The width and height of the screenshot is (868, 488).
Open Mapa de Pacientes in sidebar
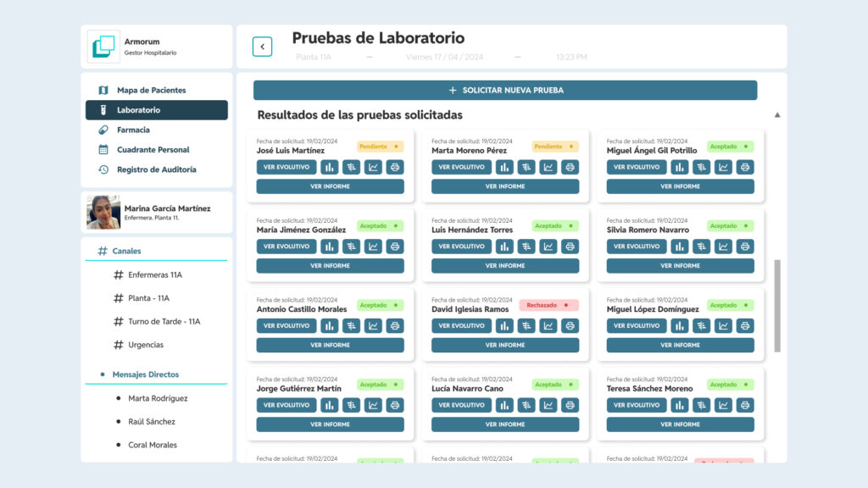tap(157, 90)
